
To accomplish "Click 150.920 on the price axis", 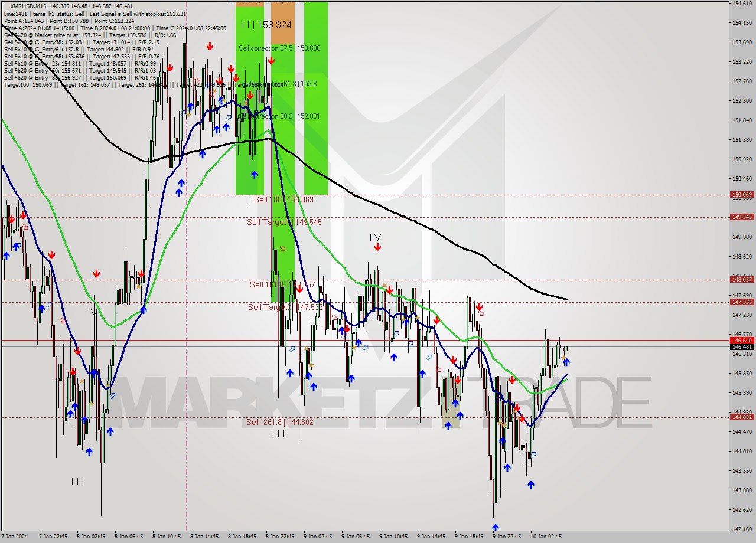I will [742, 159].
